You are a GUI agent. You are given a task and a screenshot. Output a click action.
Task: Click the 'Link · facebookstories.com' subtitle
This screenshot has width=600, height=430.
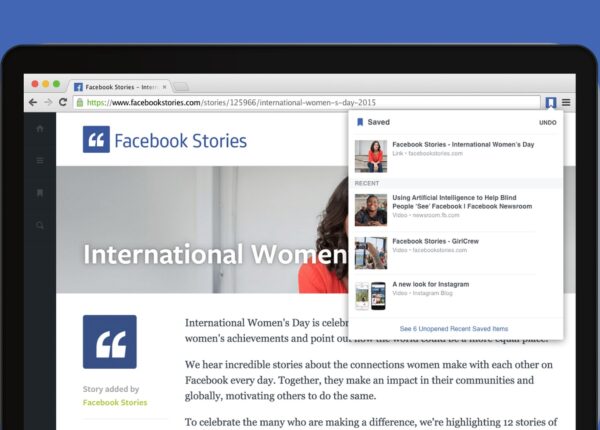(427, 153)
